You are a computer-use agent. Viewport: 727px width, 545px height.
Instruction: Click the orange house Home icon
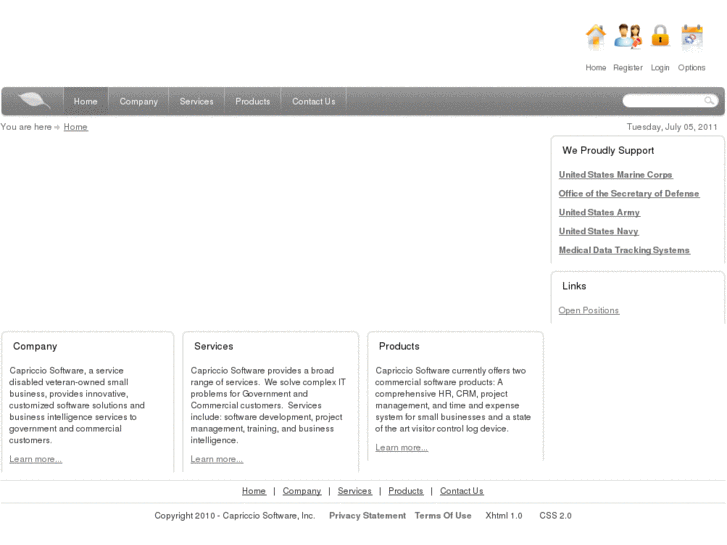pos(596,37)
